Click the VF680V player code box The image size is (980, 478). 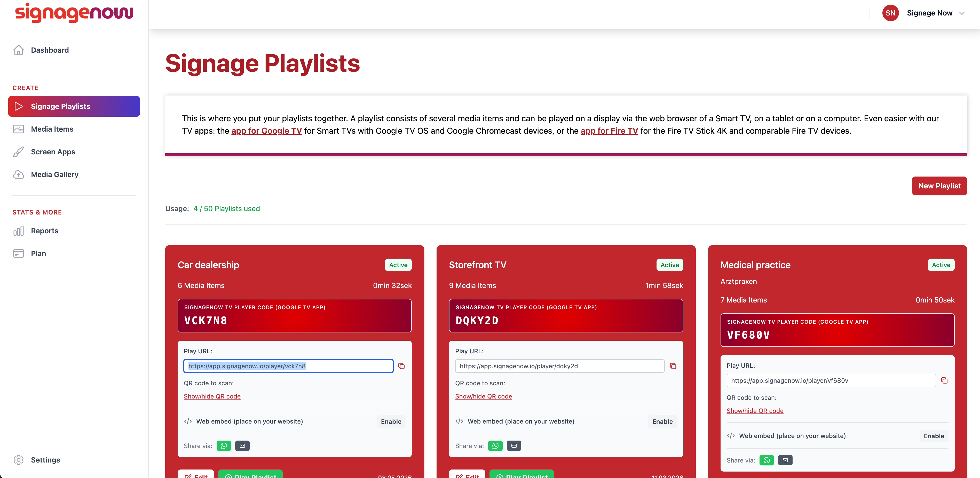coord(837,330)
